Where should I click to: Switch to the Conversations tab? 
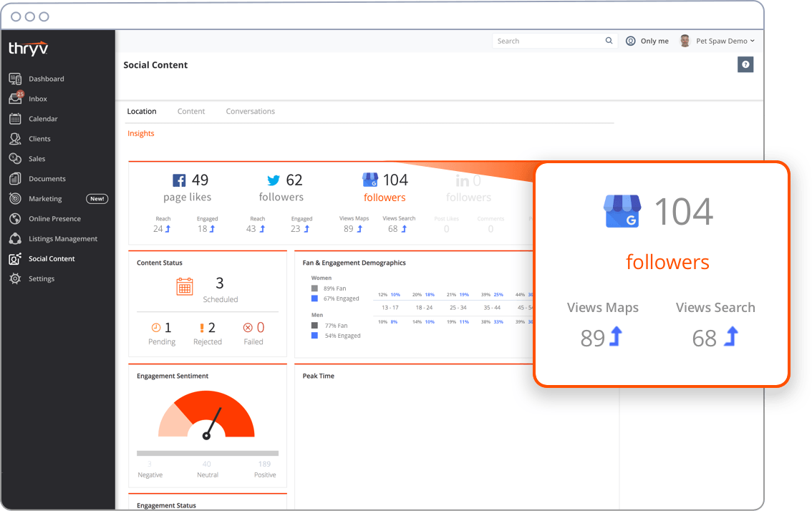(x=250, y=112)
